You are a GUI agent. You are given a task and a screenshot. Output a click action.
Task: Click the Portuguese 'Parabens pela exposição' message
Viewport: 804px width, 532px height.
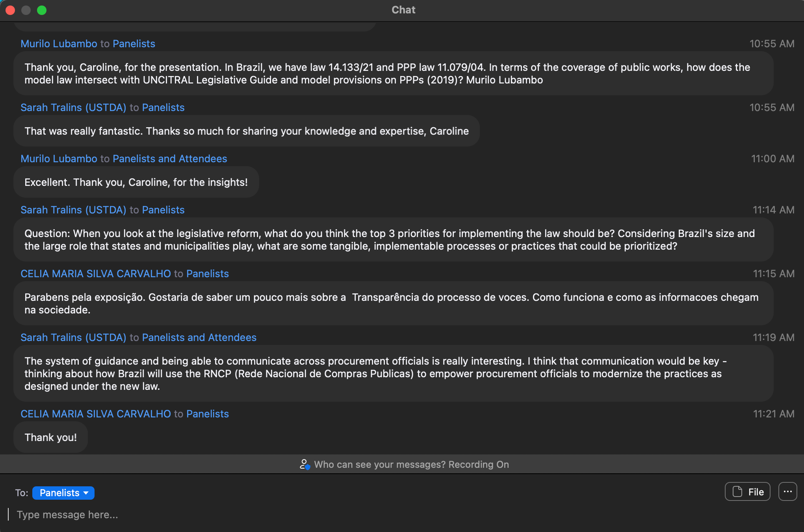[x=391, y=304]
